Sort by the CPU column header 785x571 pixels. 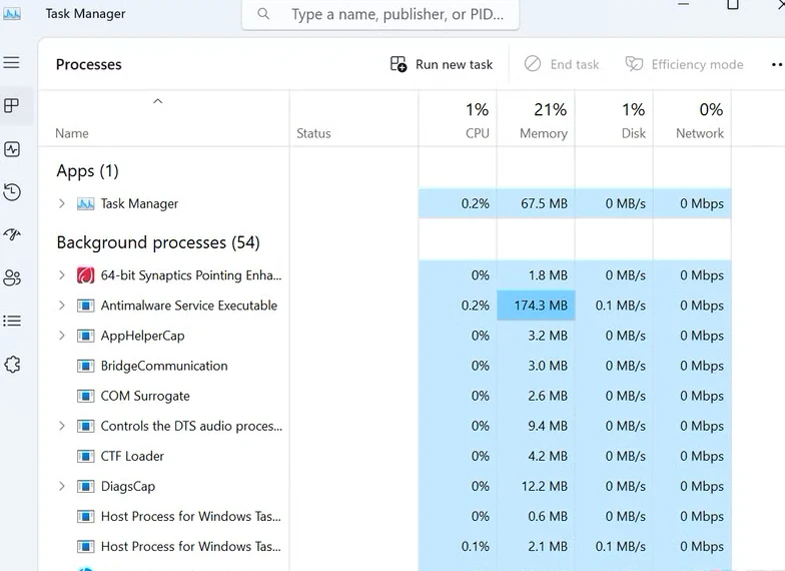click(x=458, y=120)
